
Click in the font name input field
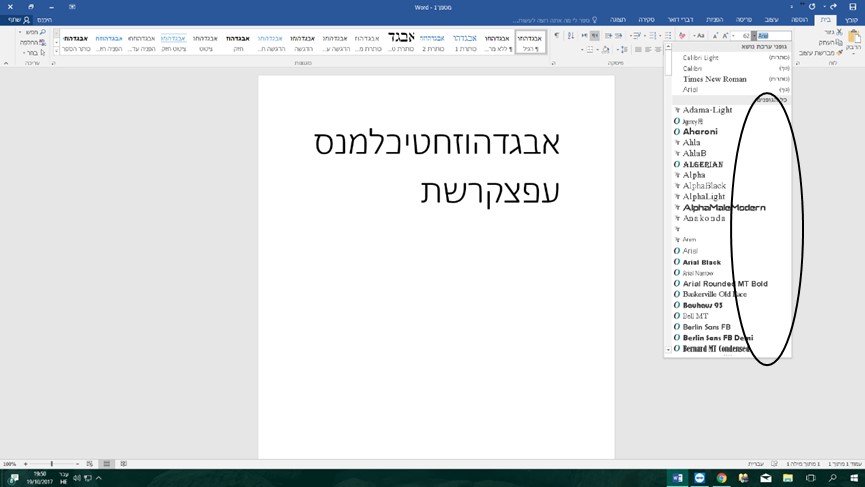pyautogui.click(x=774, y=36)
